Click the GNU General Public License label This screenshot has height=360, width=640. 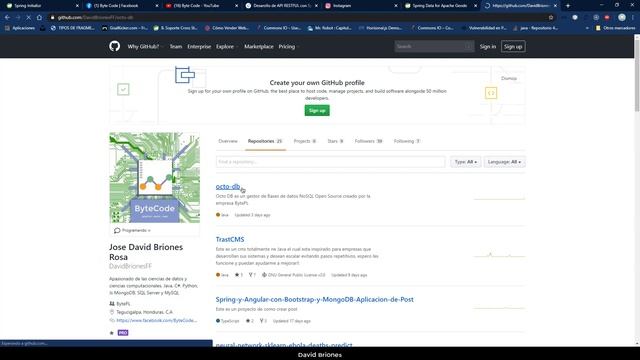pyautogui.click(x=293, y=275)
